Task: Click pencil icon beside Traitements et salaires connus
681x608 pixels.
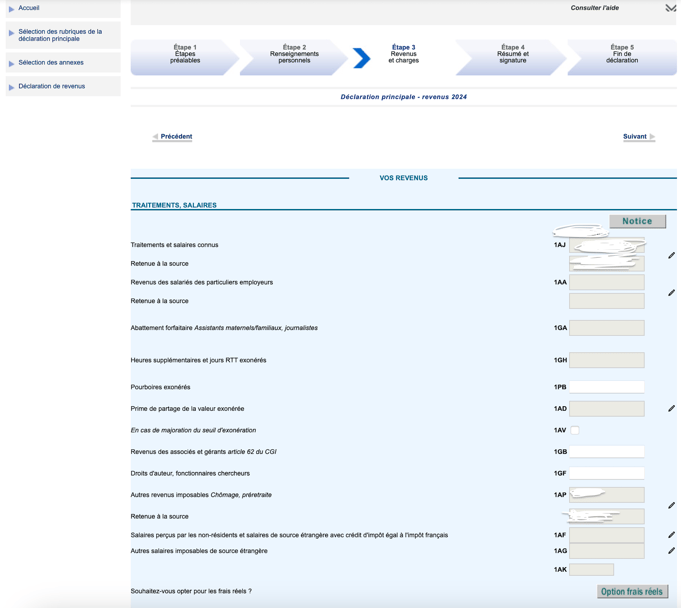Action: pyautogui.click(x=671, y=255)
